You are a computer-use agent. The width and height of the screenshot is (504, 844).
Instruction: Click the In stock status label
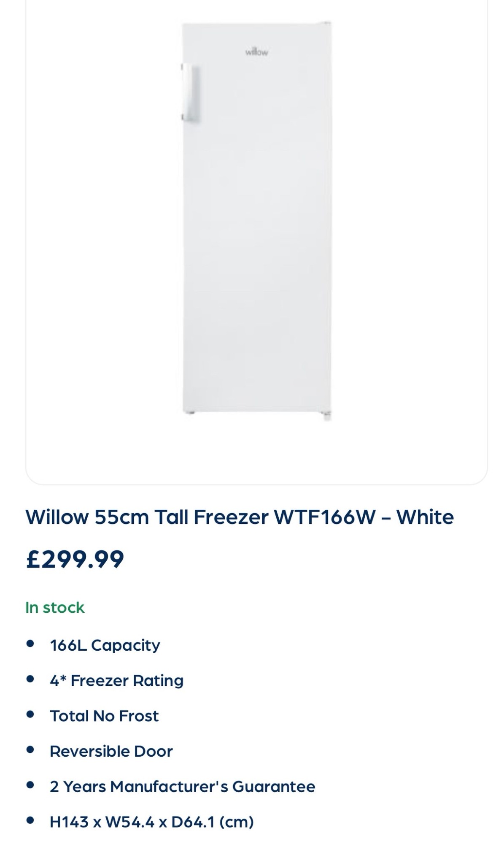pos(55,608)
